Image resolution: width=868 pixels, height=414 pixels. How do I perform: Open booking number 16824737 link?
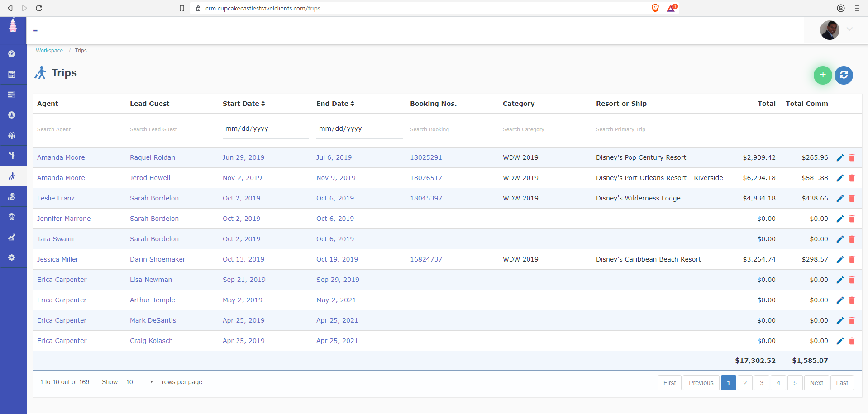coord(426,259)
